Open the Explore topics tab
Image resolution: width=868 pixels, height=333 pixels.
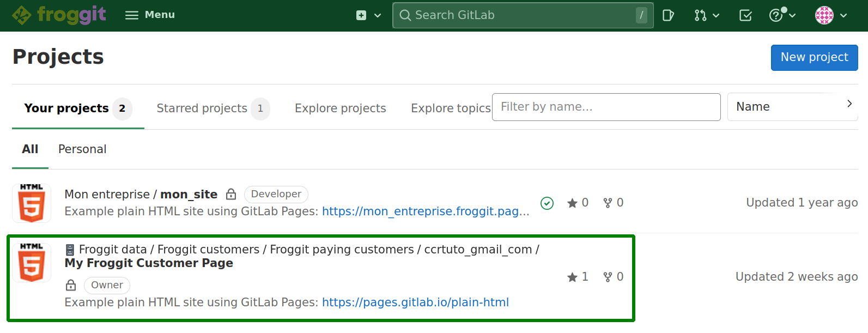click(x=451, y=108)
